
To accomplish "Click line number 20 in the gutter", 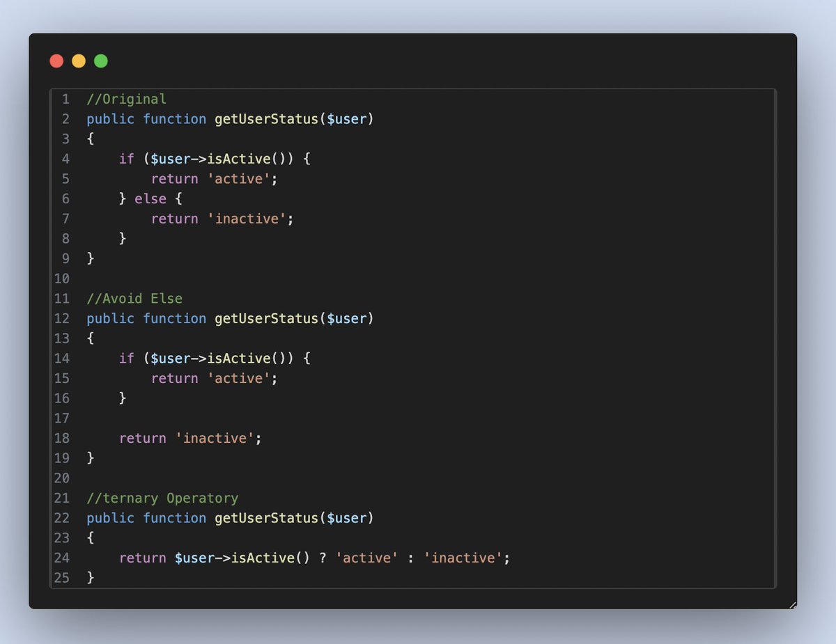I will [61, 478].
